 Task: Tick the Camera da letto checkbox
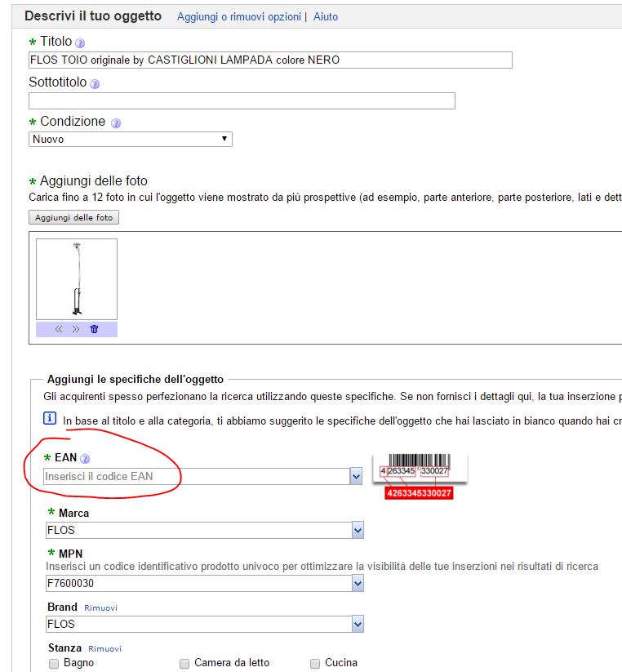pos(184,664)
